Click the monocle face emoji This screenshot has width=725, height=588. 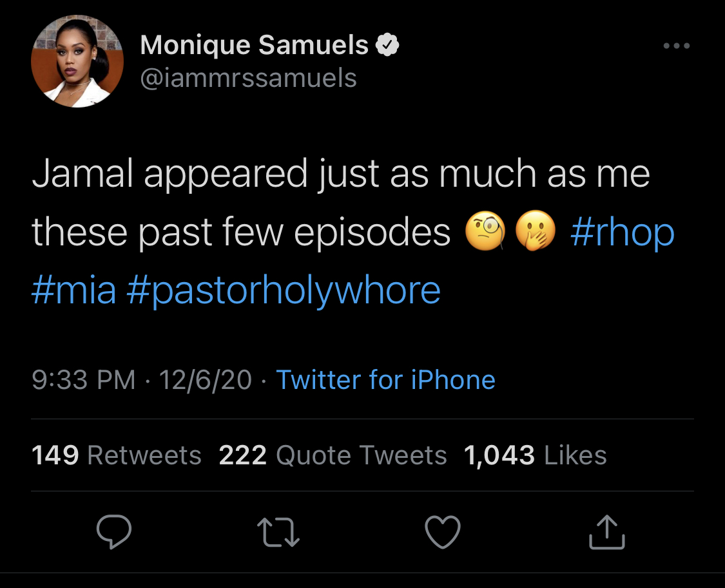pyautogui.click(x=485, y=231)
